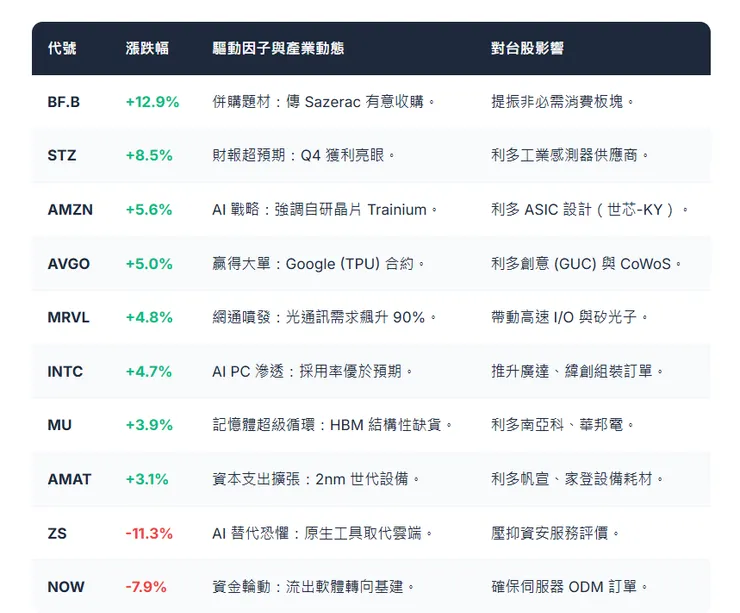Click the +8.5% change value
Screen dimensions: 740x613
tap(149, 155)
